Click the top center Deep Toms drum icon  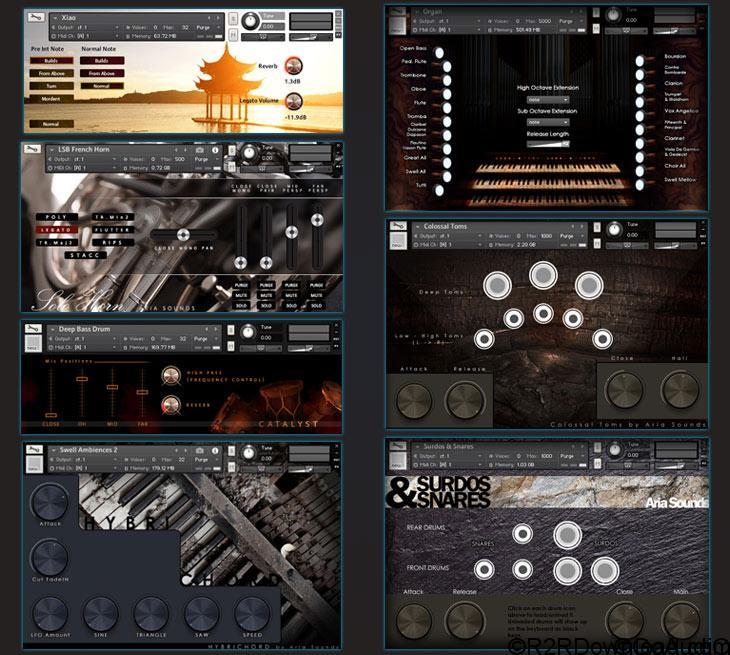542,276
